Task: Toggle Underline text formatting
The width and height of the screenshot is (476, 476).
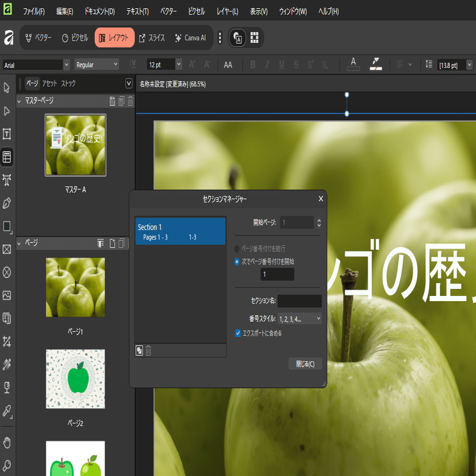Action: 282,65
